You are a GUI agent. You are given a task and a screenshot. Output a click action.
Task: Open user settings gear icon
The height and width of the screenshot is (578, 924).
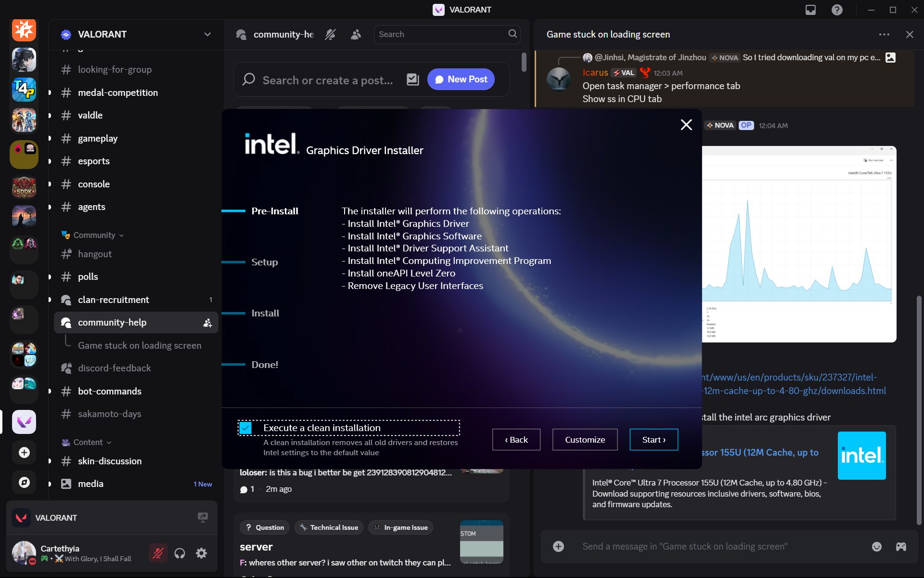[x=201, y=553]
